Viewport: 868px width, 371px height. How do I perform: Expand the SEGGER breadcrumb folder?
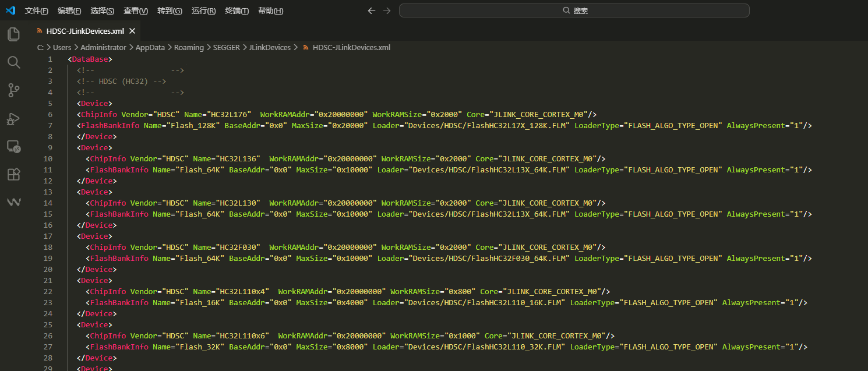click(226, 48)
